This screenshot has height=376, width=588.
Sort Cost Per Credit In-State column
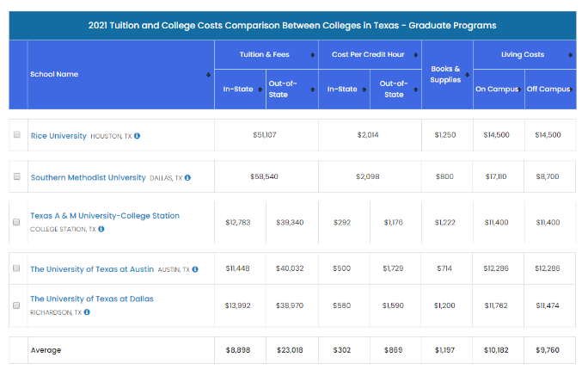point(364,89)
